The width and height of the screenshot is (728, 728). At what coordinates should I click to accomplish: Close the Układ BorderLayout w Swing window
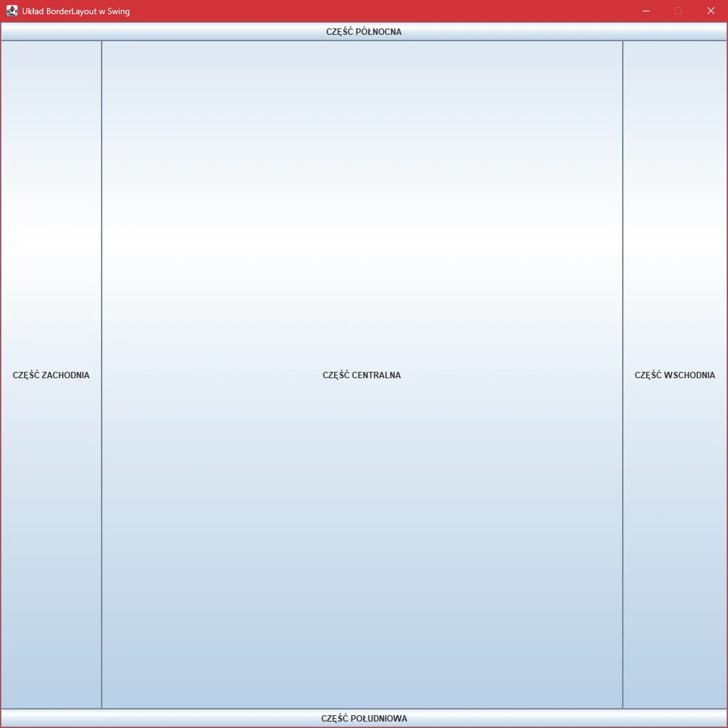(x=710, y=11)
